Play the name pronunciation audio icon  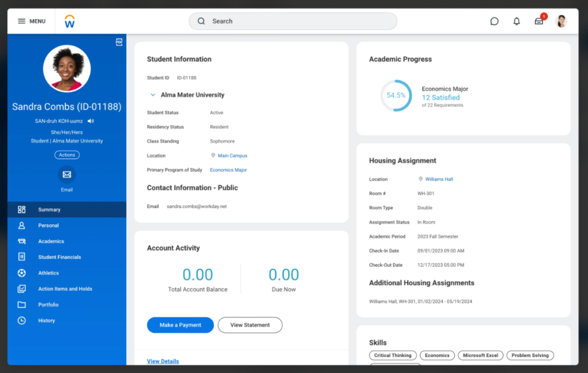91,121
